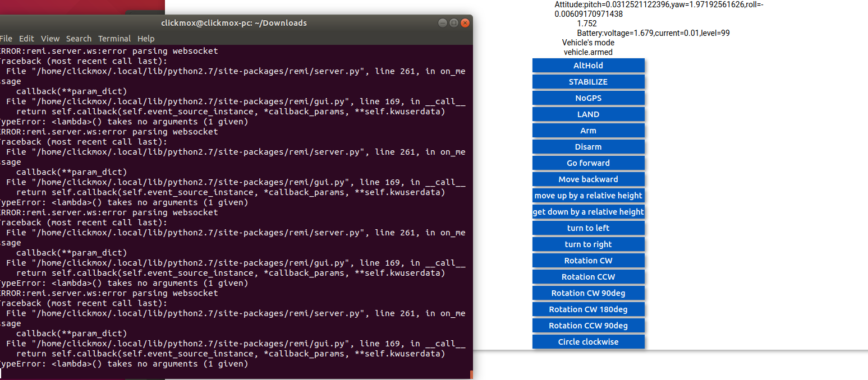The height and width of the screenshot is (380, 868).
Task: Rotate clockwise by 180 degrees
Action: pos(588,309)
